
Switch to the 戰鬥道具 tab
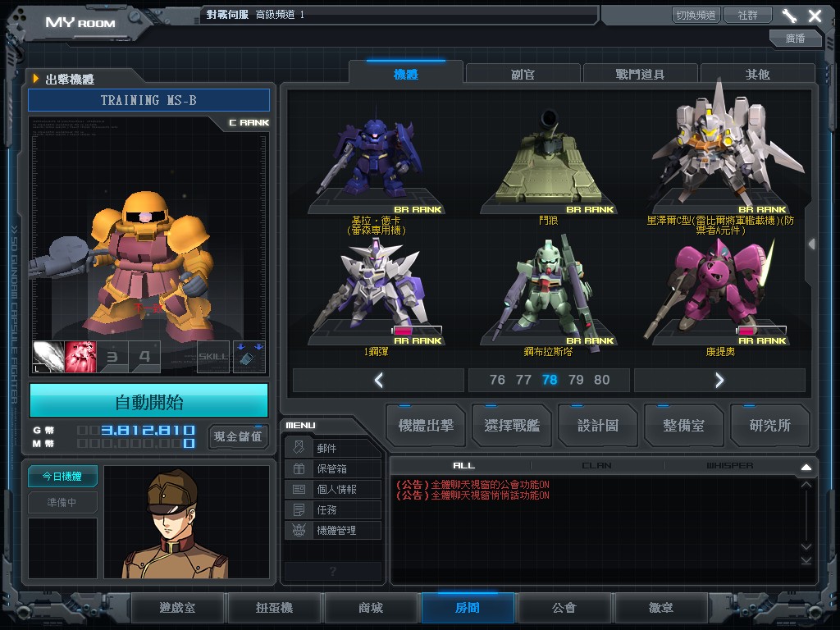pyautogui.click(x=640, y=73)
